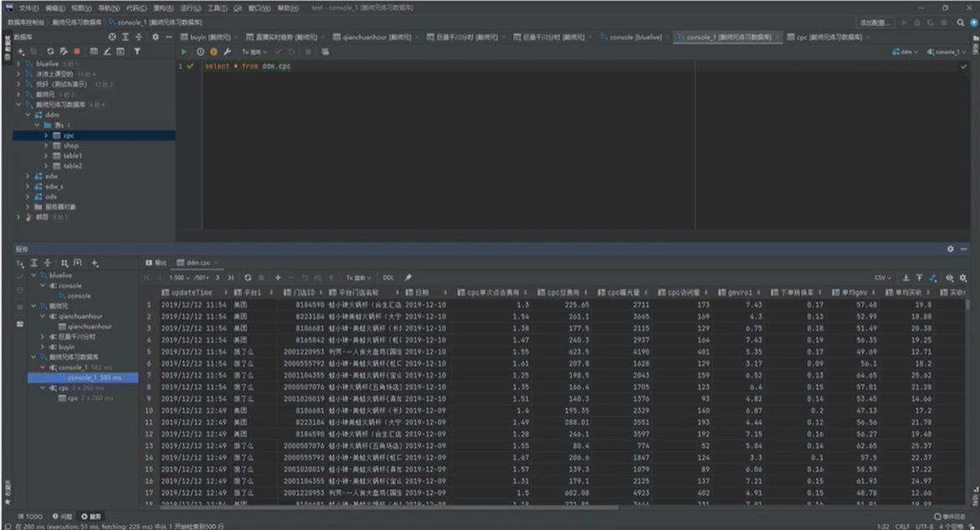Open the 工具(T) menu

pyautogui.click(x=217, y=8)
